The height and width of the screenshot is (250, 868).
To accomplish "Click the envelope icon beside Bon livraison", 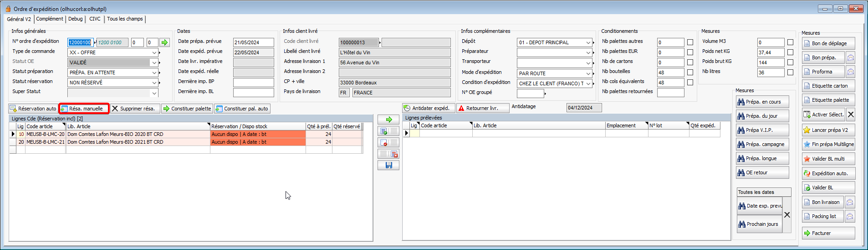I will [x=850, y=203].
